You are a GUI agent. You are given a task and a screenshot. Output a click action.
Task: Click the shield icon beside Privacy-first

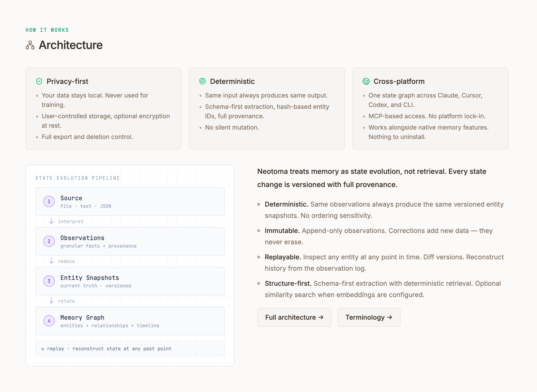[39, 81]
